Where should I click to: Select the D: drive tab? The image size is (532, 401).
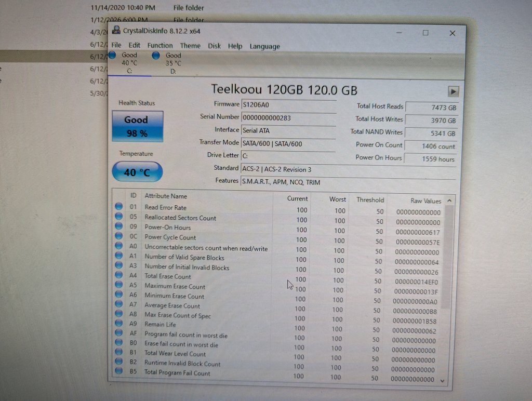click(173, 63)
